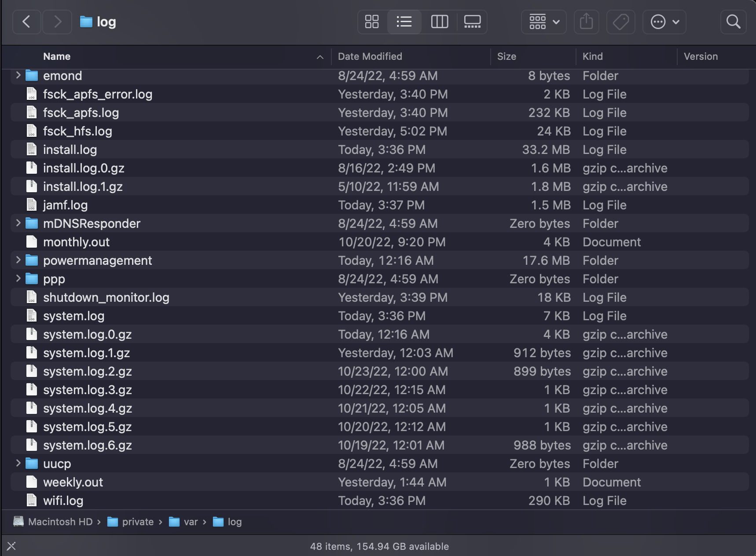This screenshot has height=556, width=756.
Task: Click the Edit Tags icon
Action: coord(620,22)
